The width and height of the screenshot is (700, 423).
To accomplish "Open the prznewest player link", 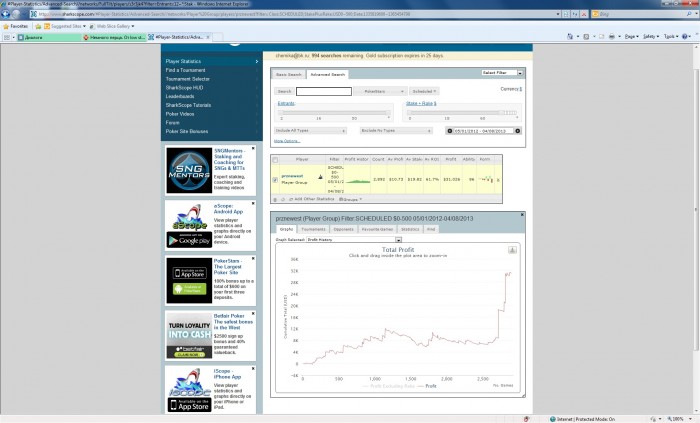I will [x=292, y=176].
